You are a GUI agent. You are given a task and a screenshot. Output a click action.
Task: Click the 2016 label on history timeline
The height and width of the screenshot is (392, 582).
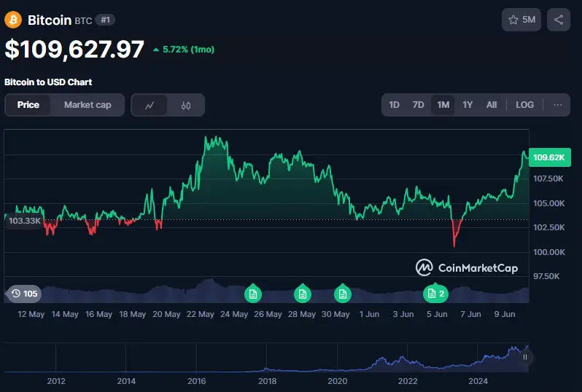point(197,381)
